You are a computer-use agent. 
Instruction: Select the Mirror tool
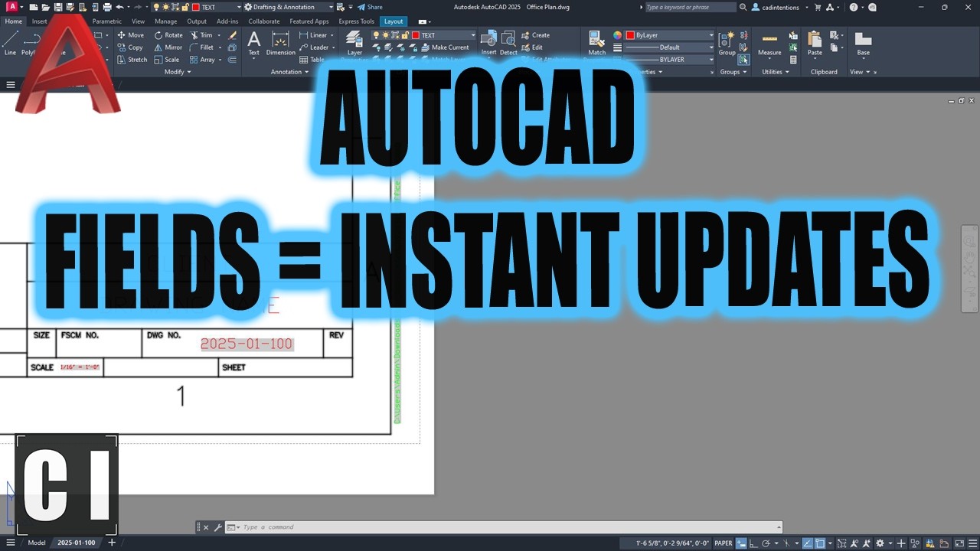(x=168, y=47)
